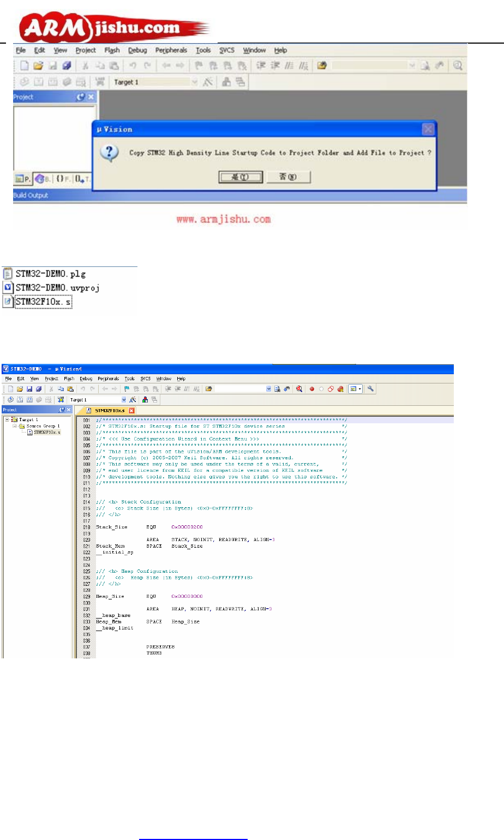Click Cut scissors icon in STM32-DEMO window

coord(51,389)
